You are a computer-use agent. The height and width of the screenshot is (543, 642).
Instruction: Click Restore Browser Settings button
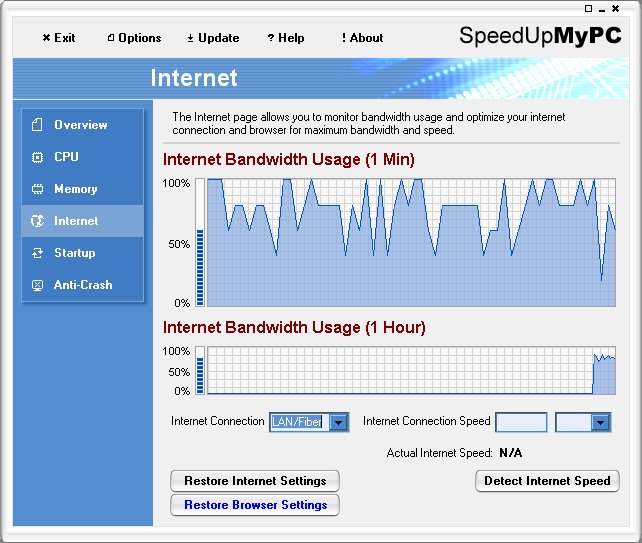(x=255, y=505)
